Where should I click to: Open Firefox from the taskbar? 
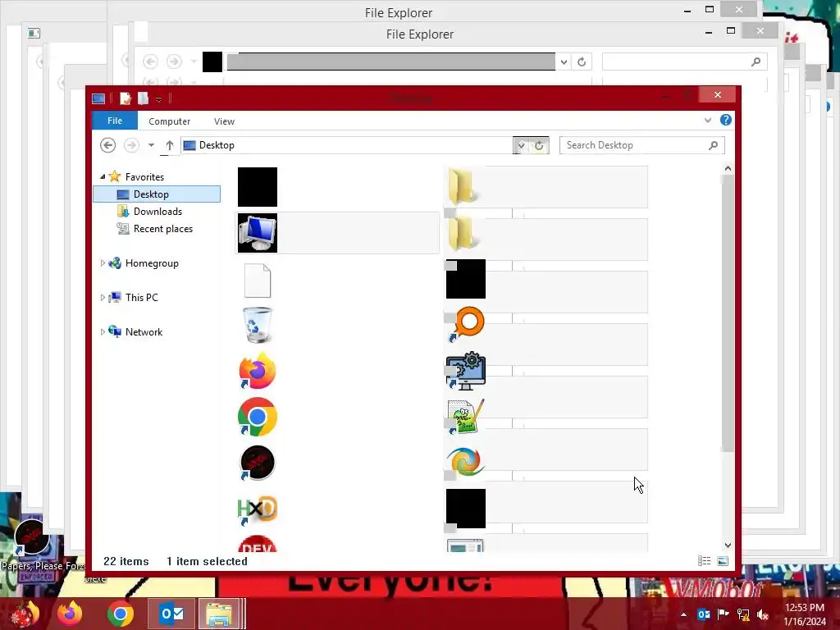[x=70, y=614]
